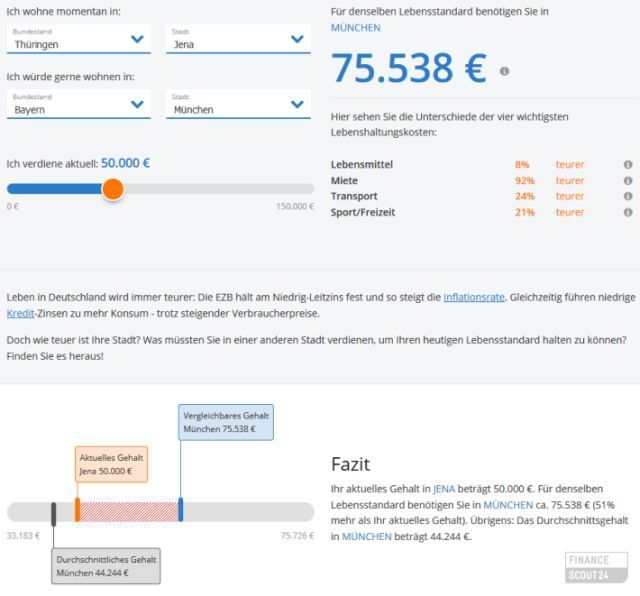
Task: Show info for Transport cost row
Action: point(628,196)
